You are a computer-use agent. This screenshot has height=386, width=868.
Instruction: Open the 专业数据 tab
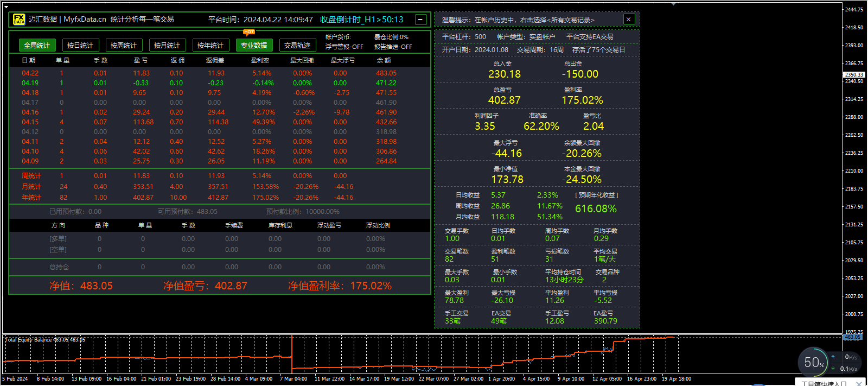click(254, 45)
